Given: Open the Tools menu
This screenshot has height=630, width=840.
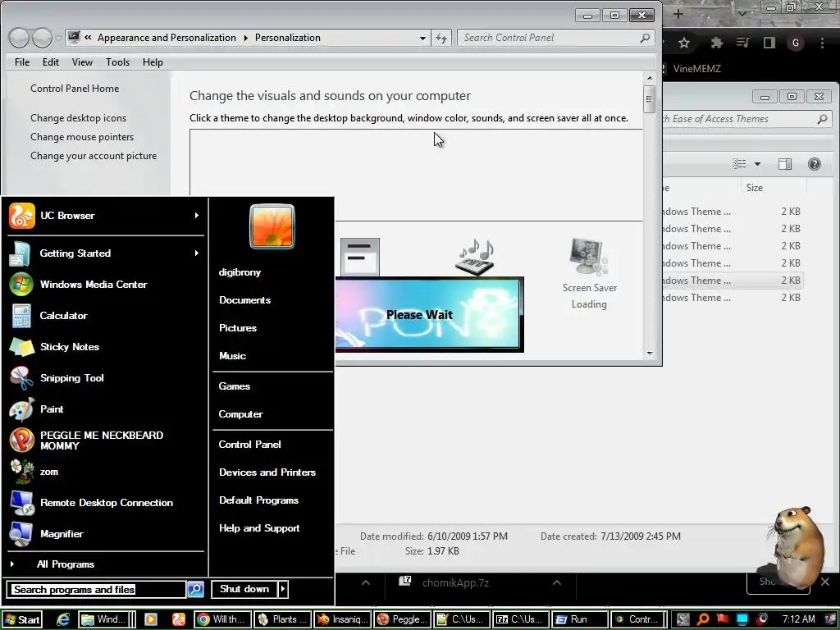Looking at the screenshot, I should coord(117,62).
